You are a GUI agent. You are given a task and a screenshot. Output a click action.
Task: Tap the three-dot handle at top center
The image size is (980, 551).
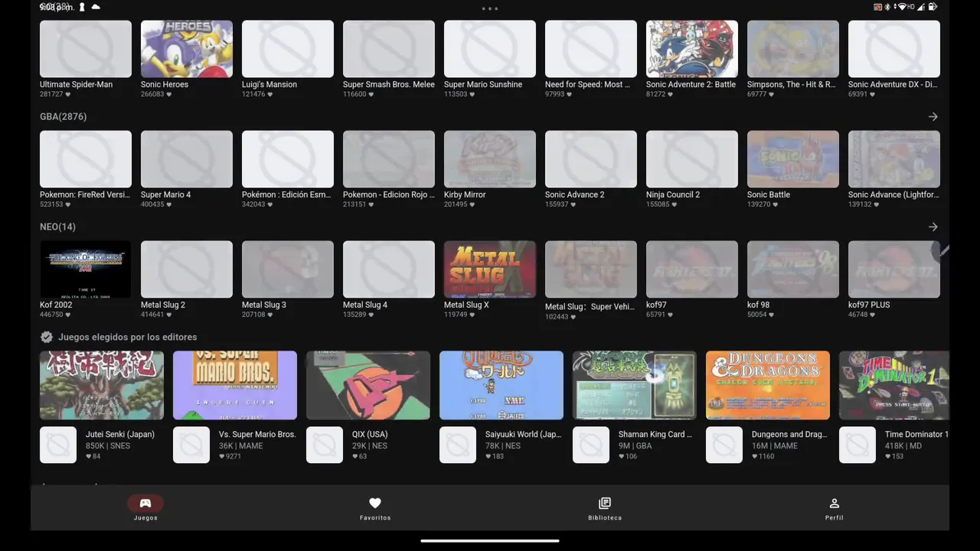490,8
